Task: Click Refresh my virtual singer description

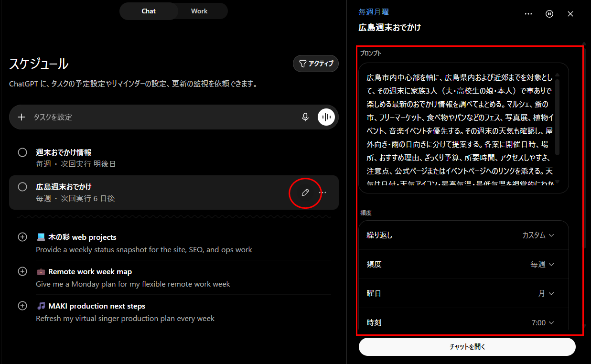Action: [x=125, y=318]
